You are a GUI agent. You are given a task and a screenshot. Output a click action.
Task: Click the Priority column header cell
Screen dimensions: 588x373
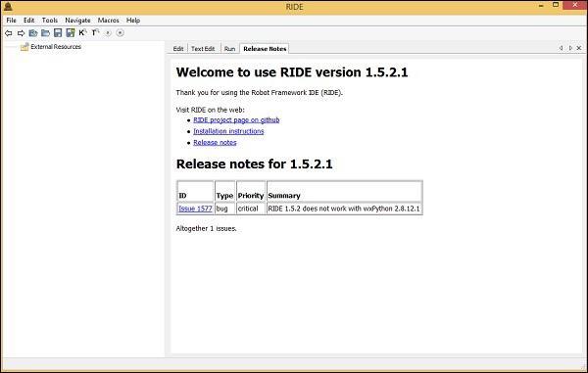pos(251,192)
